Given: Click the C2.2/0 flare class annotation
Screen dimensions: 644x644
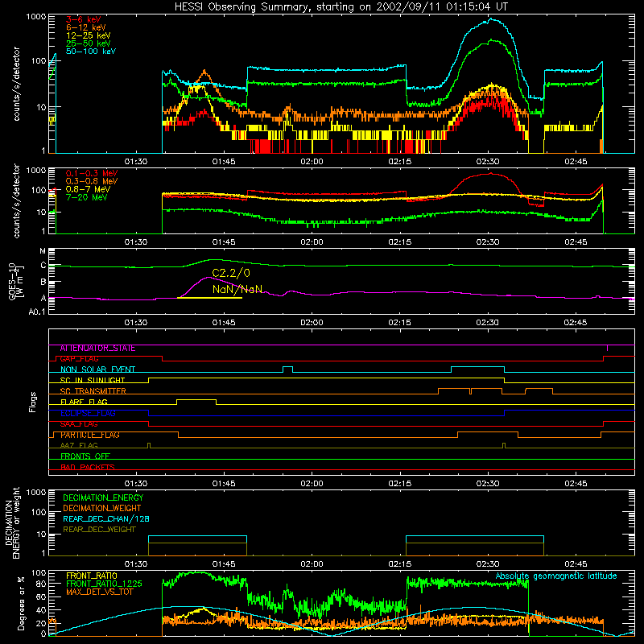Looking at the screenshot, I should coord(231,273).
